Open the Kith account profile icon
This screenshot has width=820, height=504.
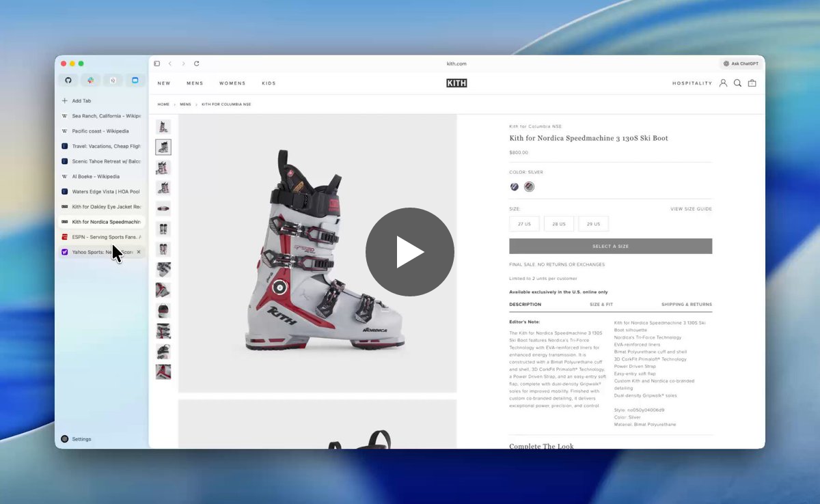click(723, 83)
